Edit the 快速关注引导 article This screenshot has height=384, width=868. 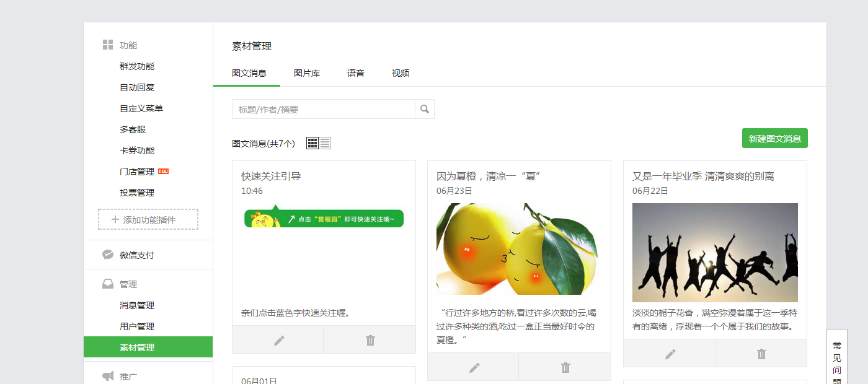point(278,340)
